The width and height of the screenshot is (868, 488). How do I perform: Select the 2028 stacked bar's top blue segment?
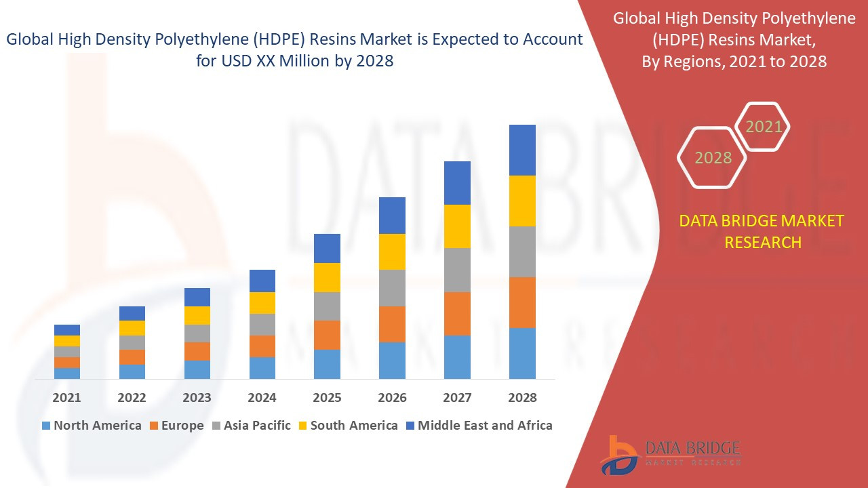(x=522, y=150)
